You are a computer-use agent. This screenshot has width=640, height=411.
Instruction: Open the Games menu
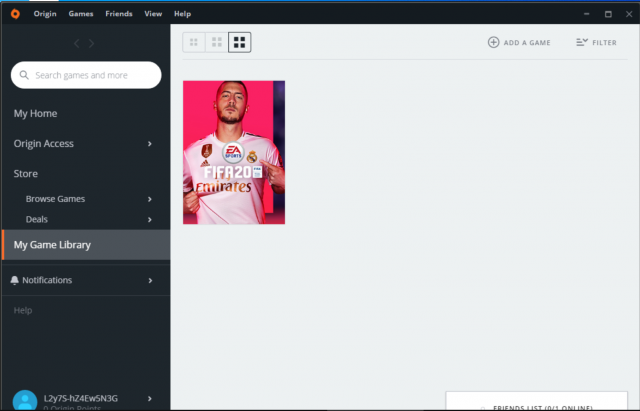81,14
